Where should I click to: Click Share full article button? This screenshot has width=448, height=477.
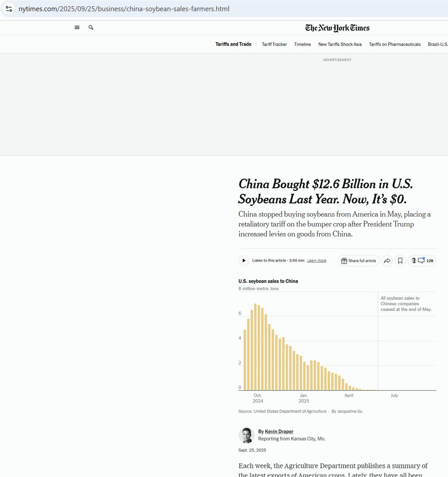click(x=358, y=261)
